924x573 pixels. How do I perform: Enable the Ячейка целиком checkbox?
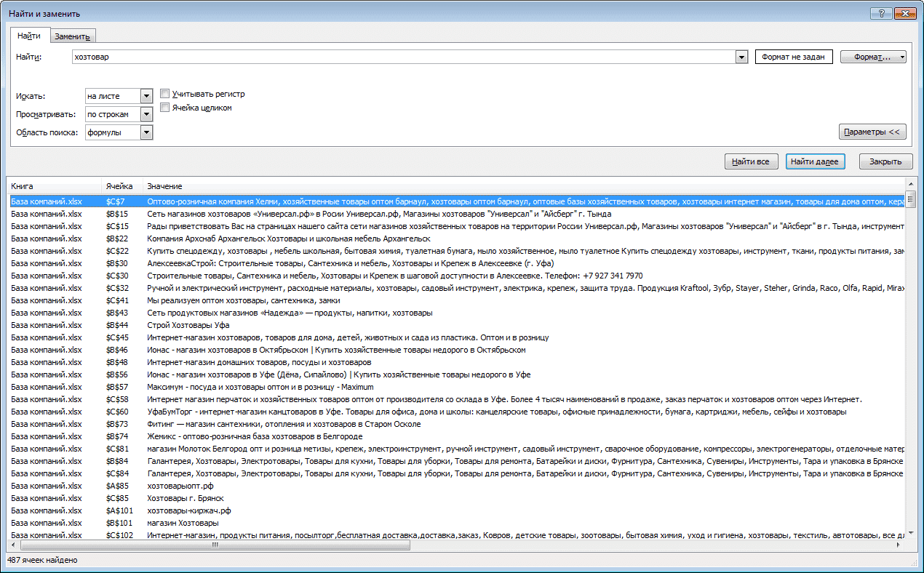165,108
